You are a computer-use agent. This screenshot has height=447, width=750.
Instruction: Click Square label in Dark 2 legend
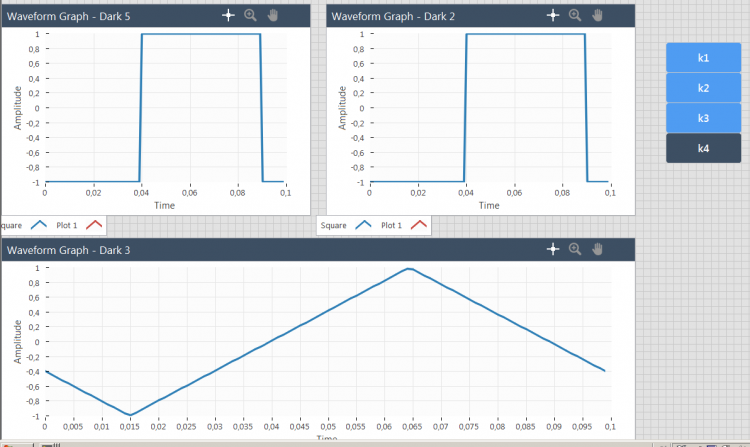[x=333, y=225]
